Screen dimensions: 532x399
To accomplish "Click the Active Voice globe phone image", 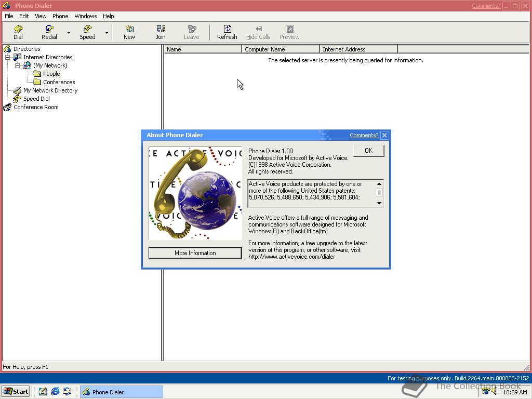I will [x=195, y=193].
